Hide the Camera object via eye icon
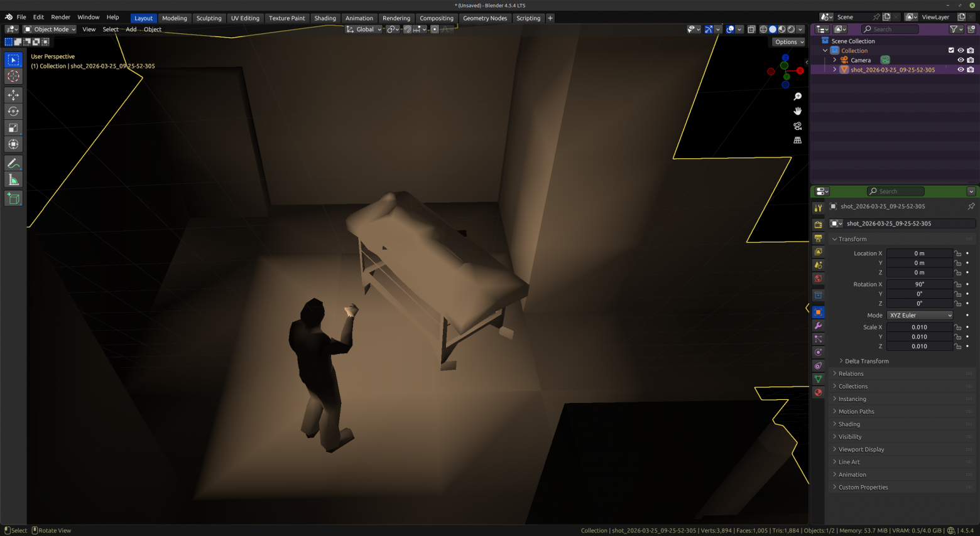The width and height of the screenshot is (980, 536). 961,60
